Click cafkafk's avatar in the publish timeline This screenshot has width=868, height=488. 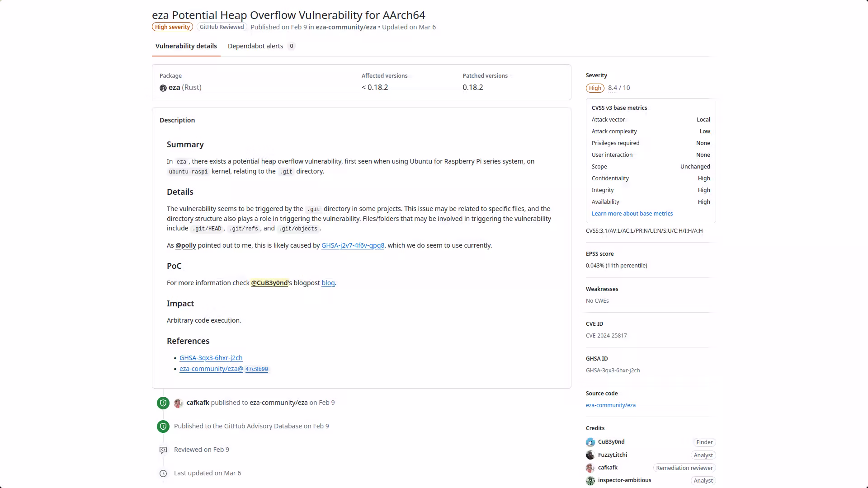179,403
